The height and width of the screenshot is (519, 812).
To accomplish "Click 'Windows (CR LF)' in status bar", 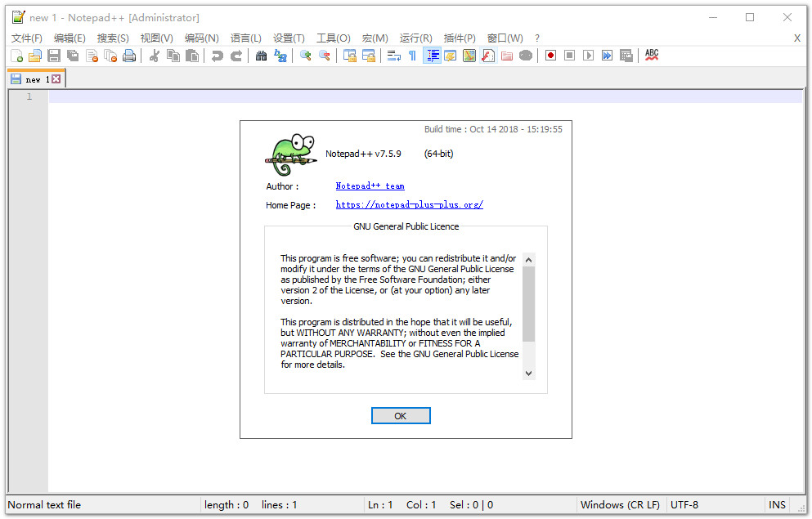I will (x=620, y=505).
